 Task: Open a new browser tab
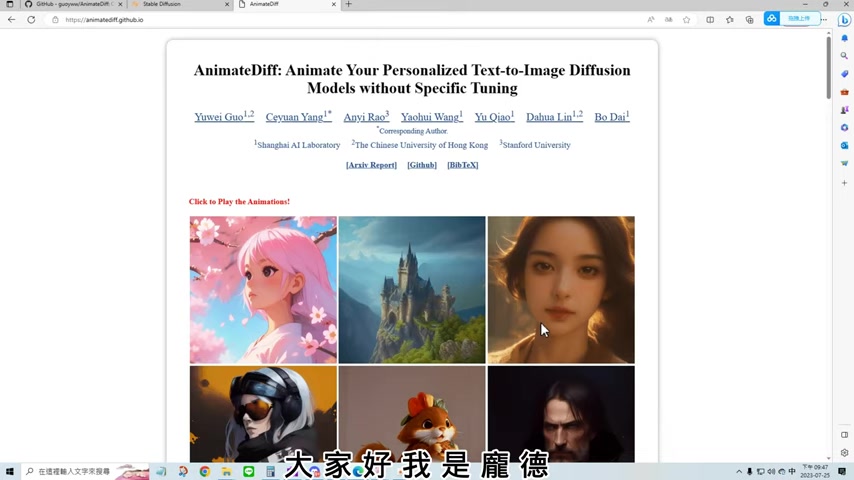pos(349,4)
